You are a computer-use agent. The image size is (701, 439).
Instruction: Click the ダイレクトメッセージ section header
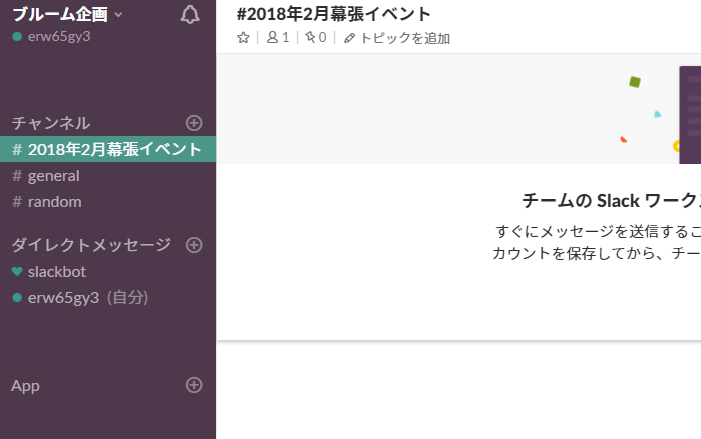coord(91,245)
